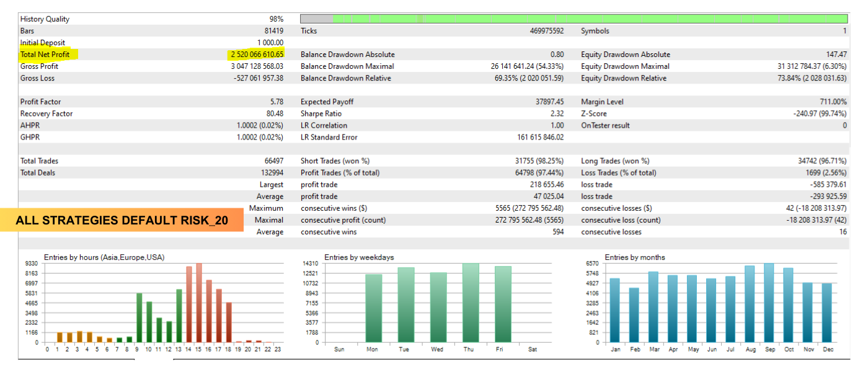This screenshot has height=372, width=868.
Task: Click the orange ALL STRATEGIES DEFAULT RISK_20 banner
Action: (x=122, y=220)
